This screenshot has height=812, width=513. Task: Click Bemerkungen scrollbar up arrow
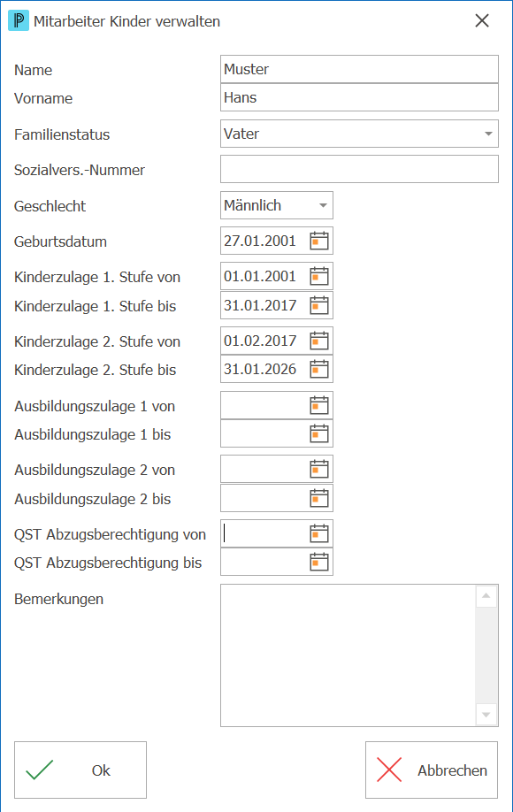(486, 596)
